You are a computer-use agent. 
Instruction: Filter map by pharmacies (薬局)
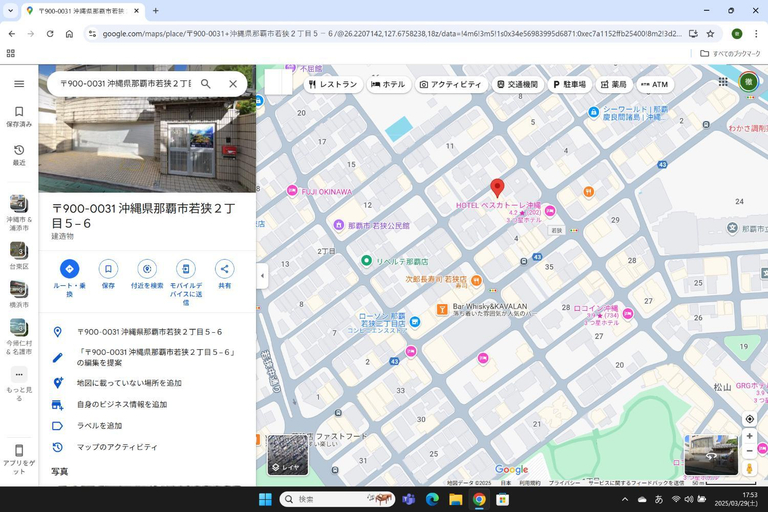click(x=614, y=84)
